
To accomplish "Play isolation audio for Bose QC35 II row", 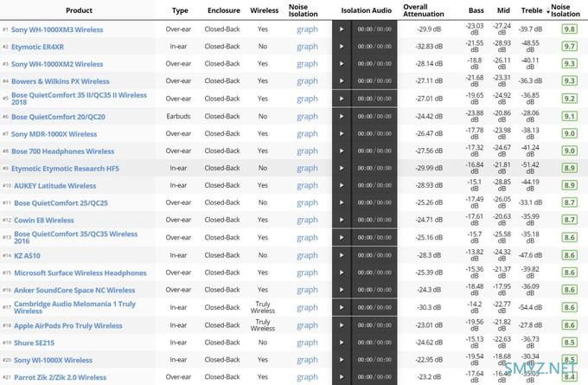I will [x=342, y=99].
